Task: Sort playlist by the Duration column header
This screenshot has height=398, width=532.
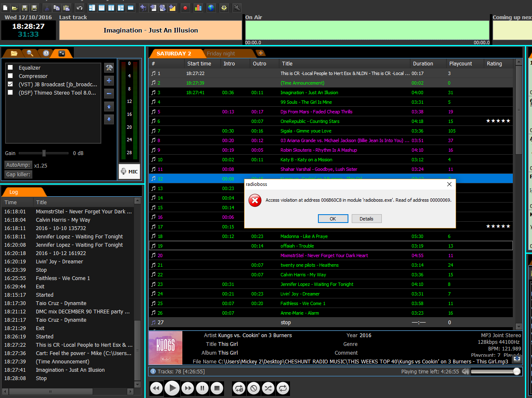Action: click(x=428, y=63)
